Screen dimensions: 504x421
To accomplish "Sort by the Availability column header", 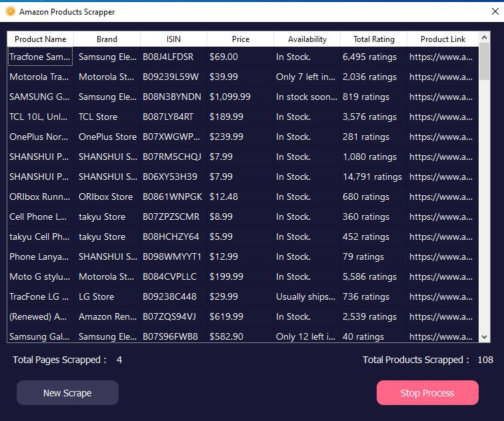I will coord(307,39).
